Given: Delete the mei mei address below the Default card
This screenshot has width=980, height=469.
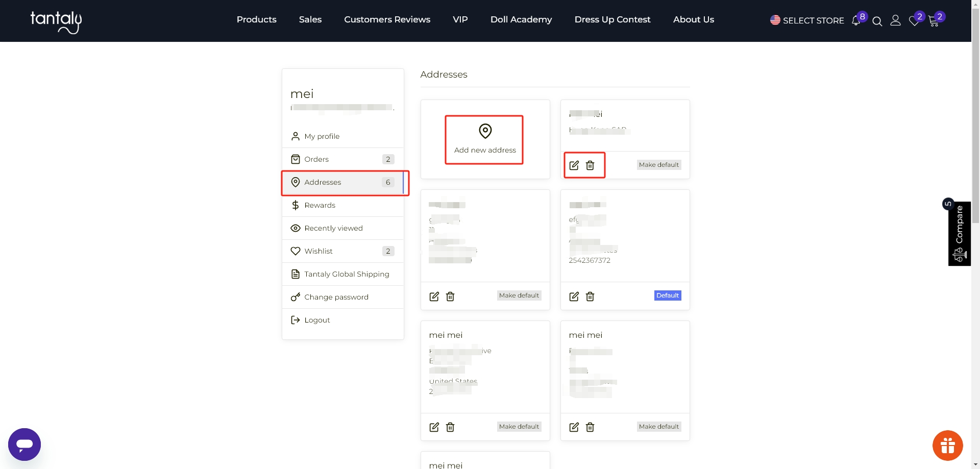Looking at the screenshot, I should point(590,427).
